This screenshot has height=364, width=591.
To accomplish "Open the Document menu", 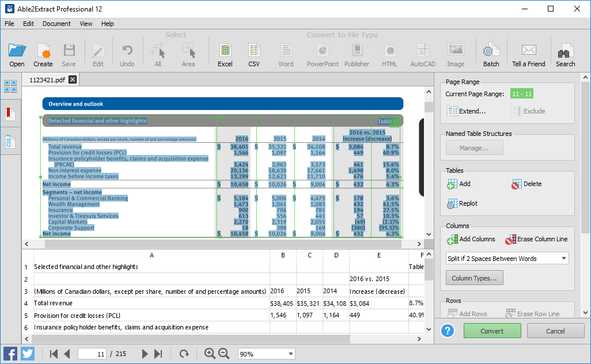I will pos(56,24).
